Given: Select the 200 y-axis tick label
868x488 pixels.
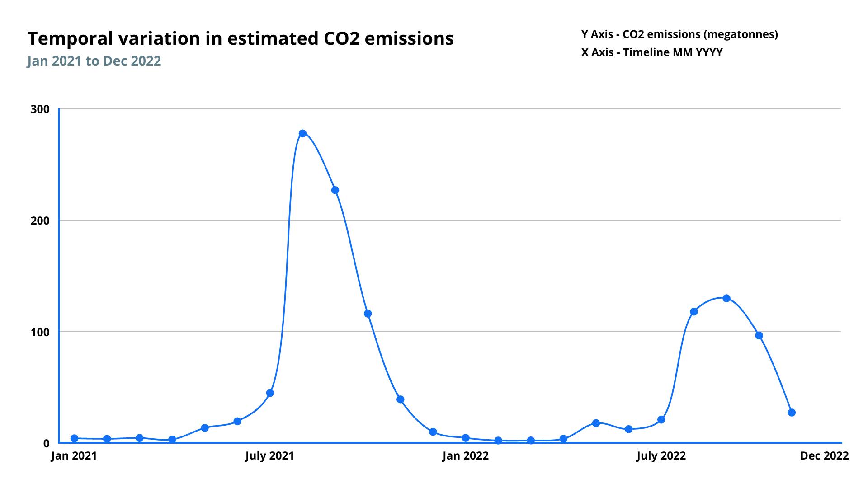Looking at the screenshot, I should click(40, 221).
